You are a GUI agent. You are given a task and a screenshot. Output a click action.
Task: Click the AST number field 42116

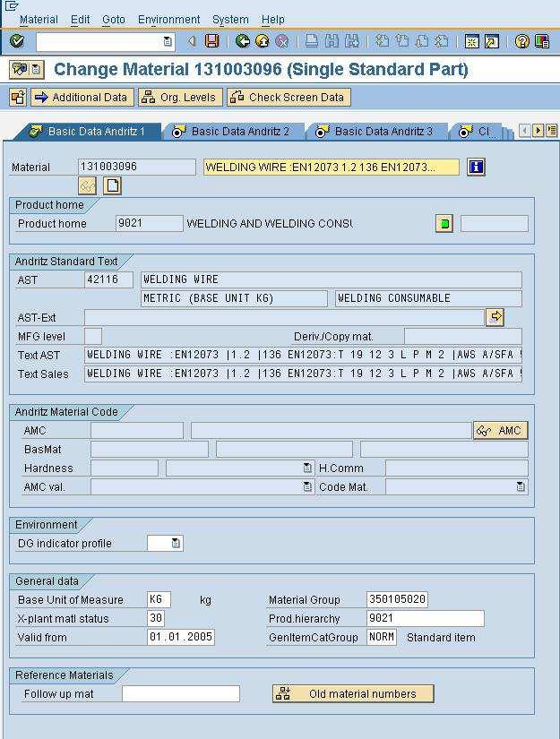[108, 279]
